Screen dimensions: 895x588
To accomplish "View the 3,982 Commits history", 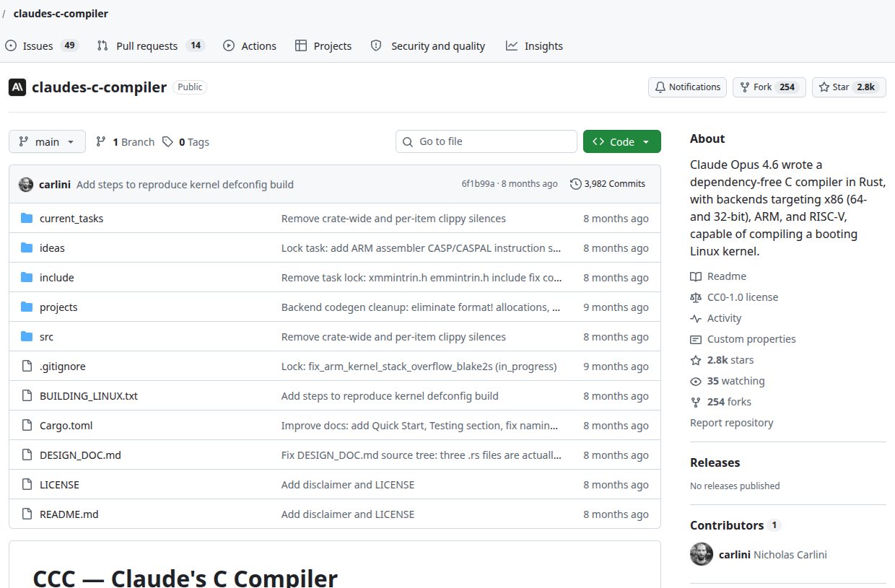I will pyautogui.click(x=608, y=184).
